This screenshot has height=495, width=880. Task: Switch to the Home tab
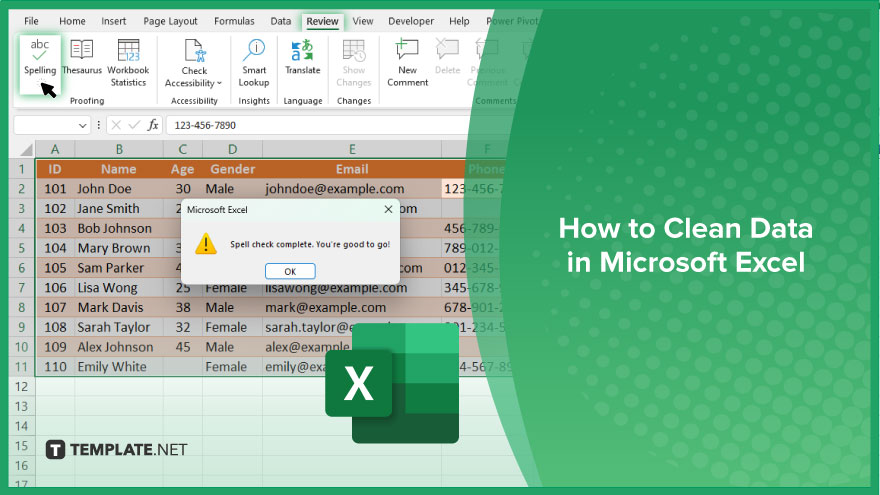tap(72, 21)
